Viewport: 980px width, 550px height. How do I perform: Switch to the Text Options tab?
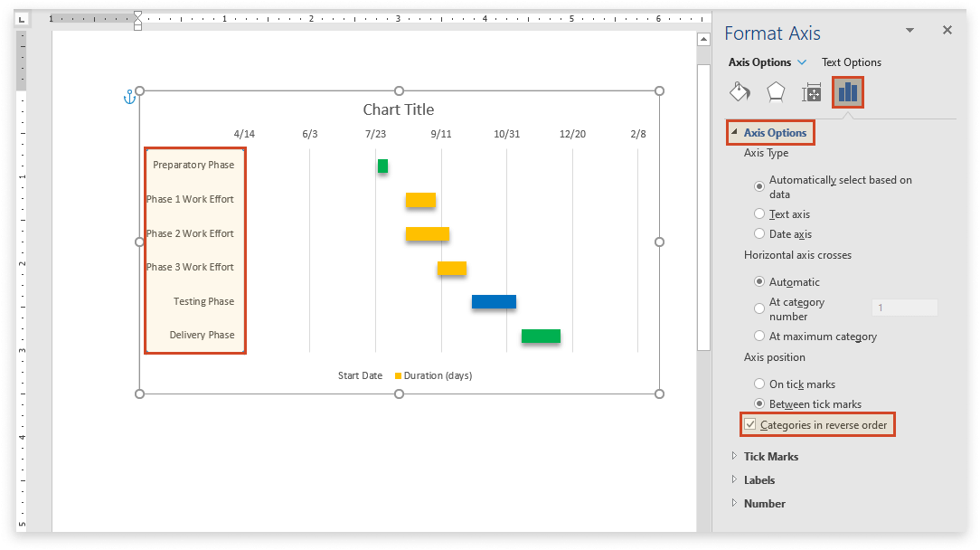click(851, 62)
